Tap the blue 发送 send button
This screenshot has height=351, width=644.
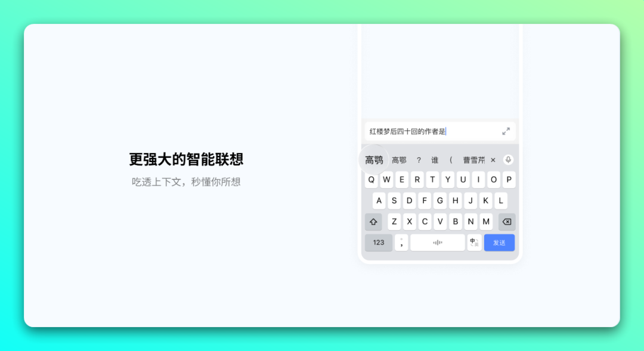click(499, 242)
